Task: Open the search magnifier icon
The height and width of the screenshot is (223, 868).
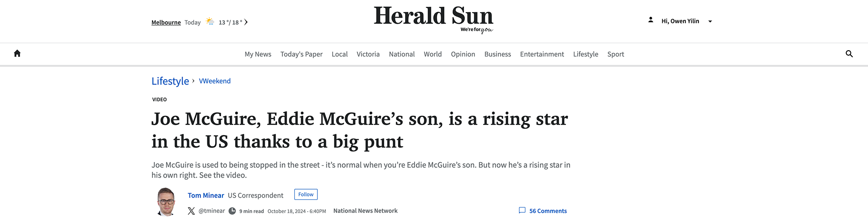Action: [849, 54]
